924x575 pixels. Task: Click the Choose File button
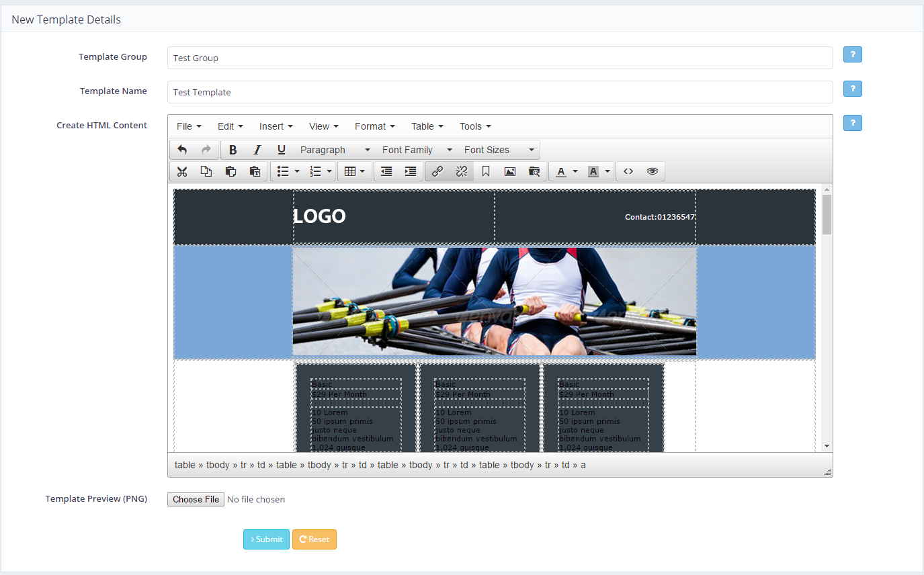pyautogui.click(x=196, y=499)
